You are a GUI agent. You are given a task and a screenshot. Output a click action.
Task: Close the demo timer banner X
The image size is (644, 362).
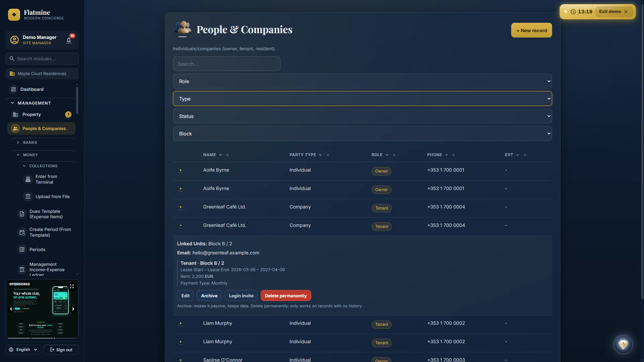click(626, 12)
